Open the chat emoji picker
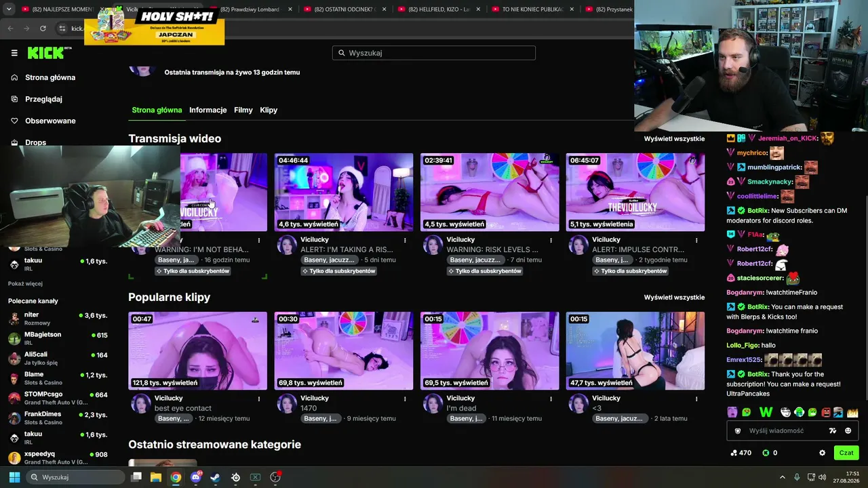Viewport: 868px width, 488px height. click(x=848, y=430)
